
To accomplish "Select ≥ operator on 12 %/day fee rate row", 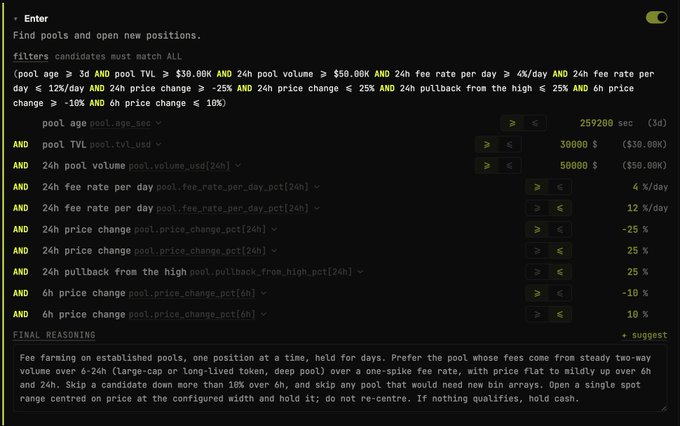I will (537, 208).
